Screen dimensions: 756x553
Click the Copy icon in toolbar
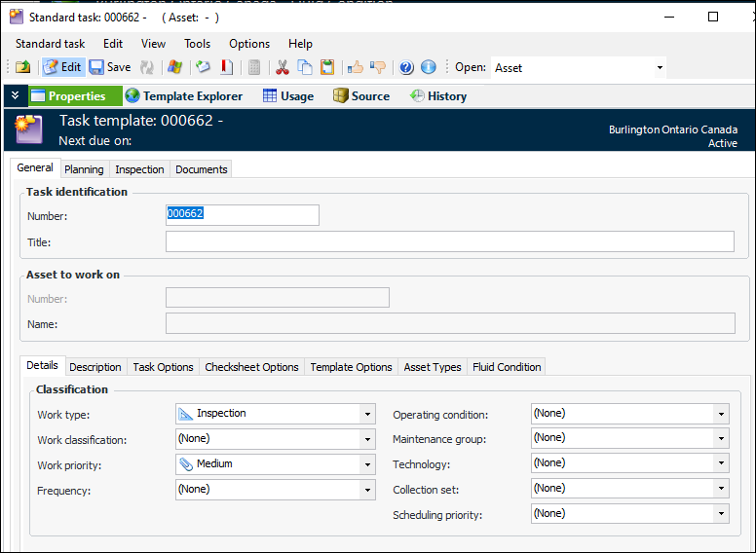(x=305, y=67)
